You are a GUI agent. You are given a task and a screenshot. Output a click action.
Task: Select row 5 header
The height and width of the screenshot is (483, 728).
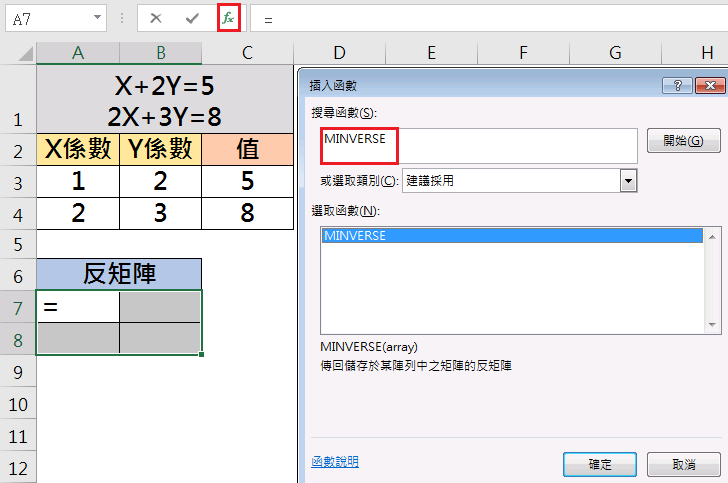[x=18, y=244]
